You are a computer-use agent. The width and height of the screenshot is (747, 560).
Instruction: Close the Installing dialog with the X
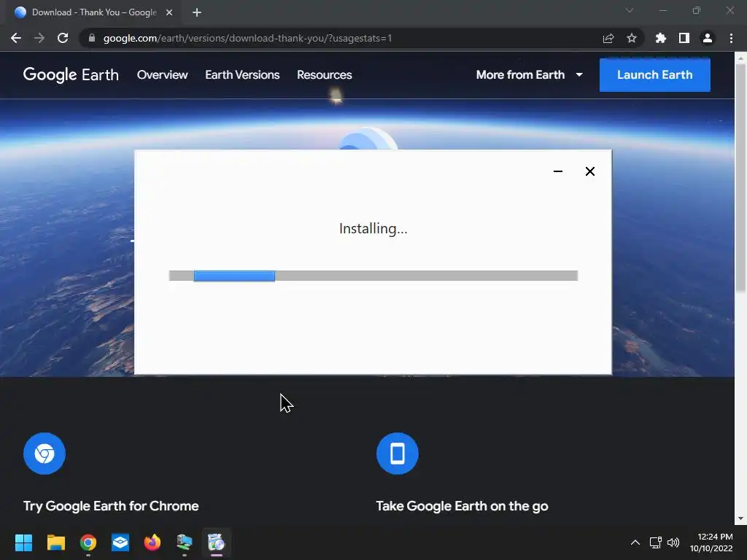[x=589, y=171]
